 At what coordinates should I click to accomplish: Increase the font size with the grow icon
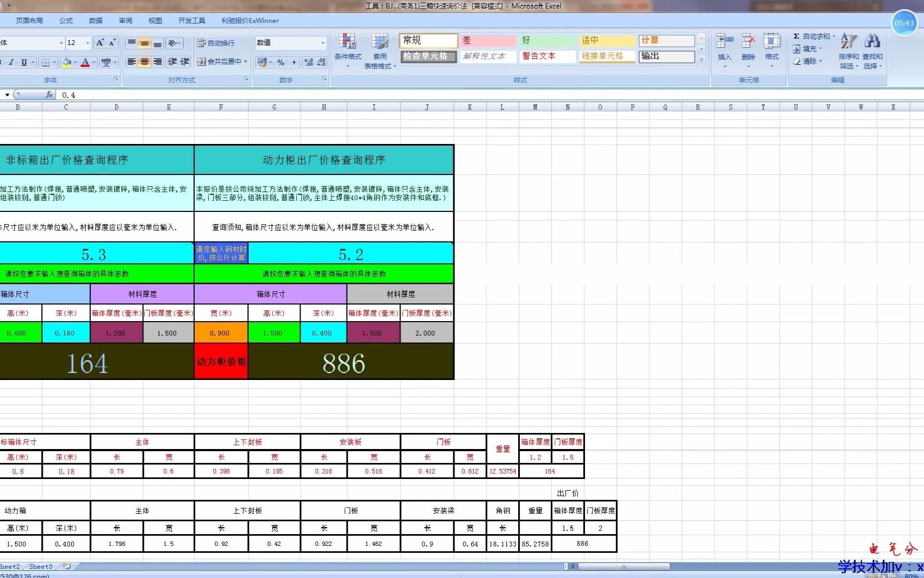pyautogui.click(x=100, y=43)
